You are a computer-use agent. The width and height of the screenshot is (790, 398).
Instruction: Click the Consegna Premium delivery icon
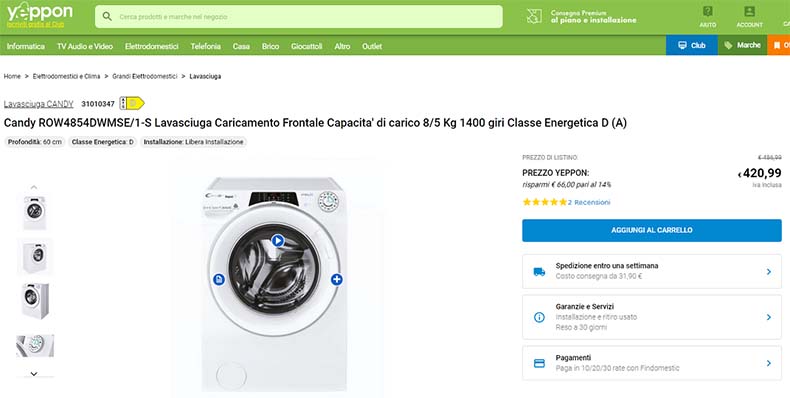[534, 16]
